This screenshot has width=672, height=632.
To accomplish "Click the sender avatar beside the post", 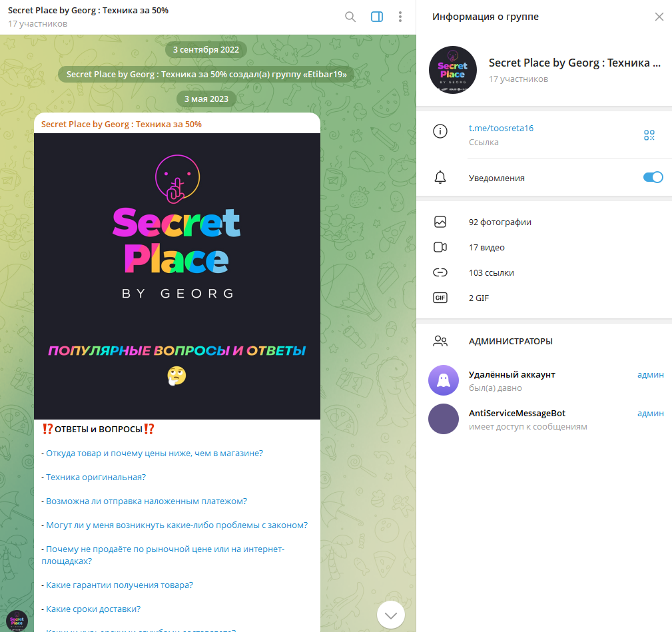I will (x=17, y=621).
